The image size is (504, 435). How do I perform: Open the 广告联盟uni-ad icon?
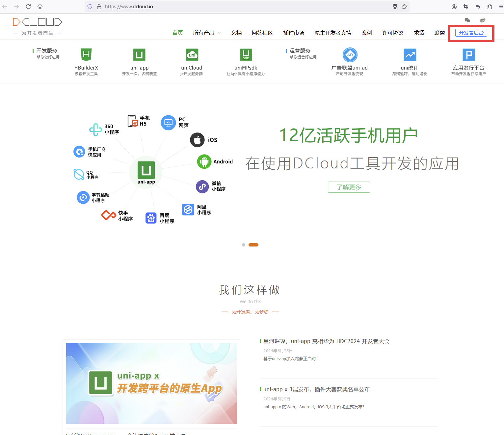pyautogui.click(x=350, y=55)
